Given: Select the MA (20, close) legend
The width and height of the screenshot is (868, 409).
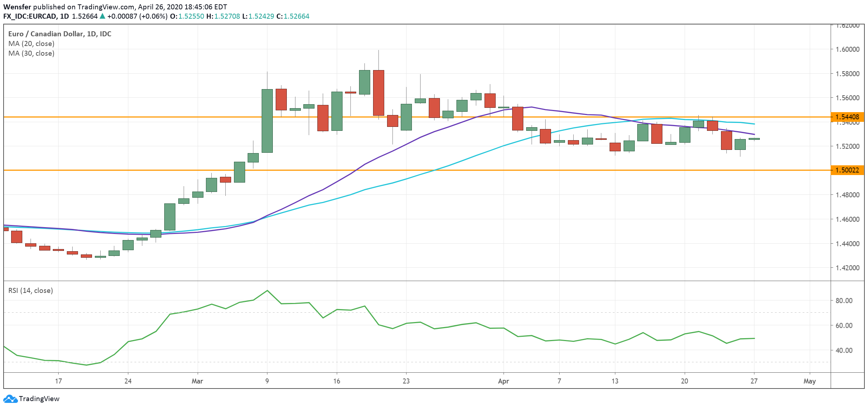Looking at the screenshot, I should tap(31, 43).
